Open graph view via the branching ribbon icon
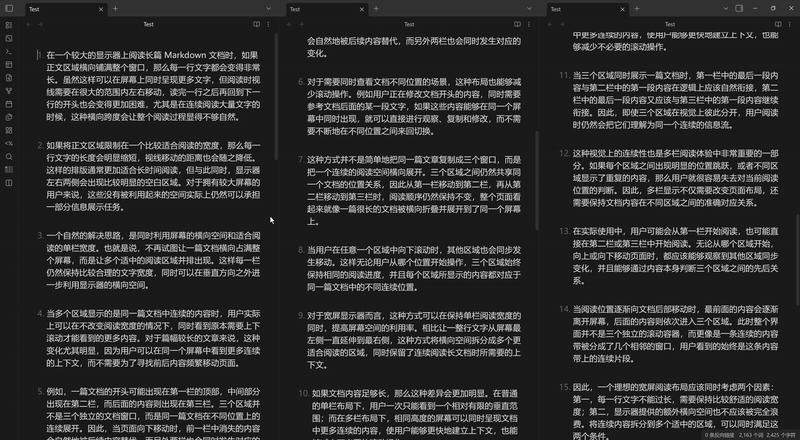The width and height of the screenshot is (800, 440). tap(9, 91)
